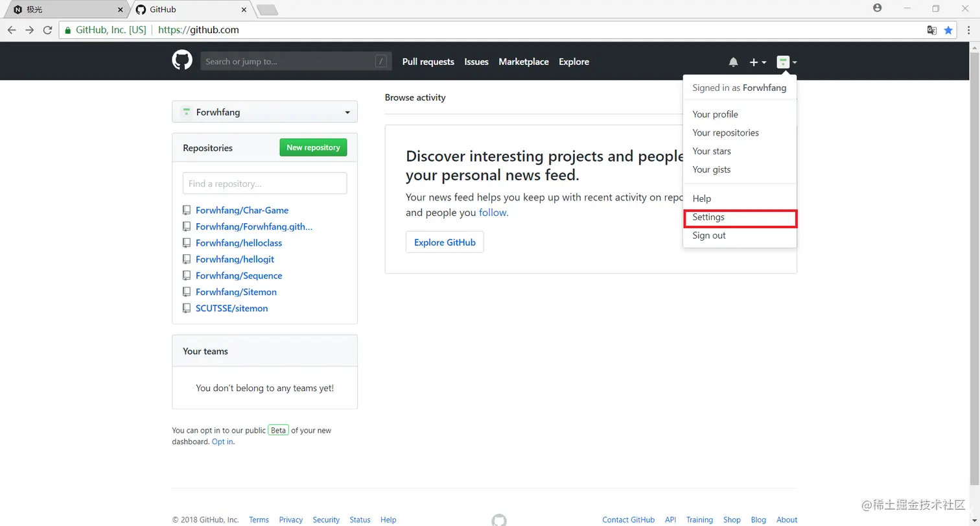Image resolution: width=980 pixels, height=526 pixels.
Task: Click the Opt in link
Action: tap(222, 442)
